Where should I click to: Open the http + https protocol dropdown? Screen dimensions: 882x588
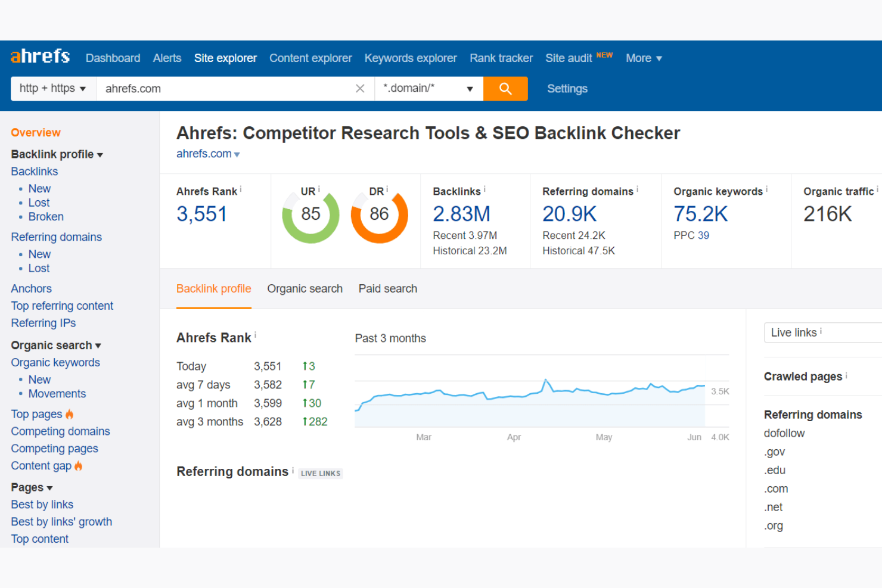52,88
